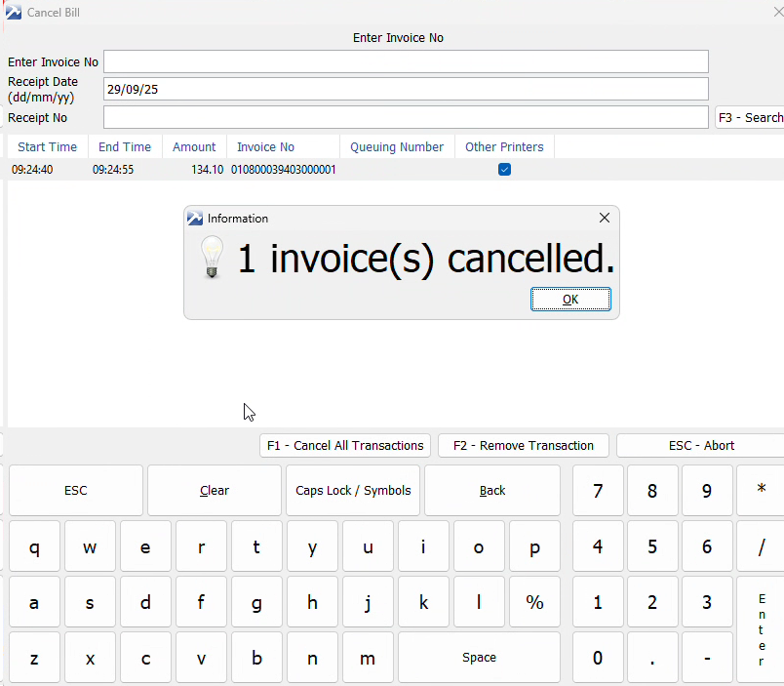Click F1 - Cancel All Transactions button
Screen dimensions: 784x686
coord(345,446)
